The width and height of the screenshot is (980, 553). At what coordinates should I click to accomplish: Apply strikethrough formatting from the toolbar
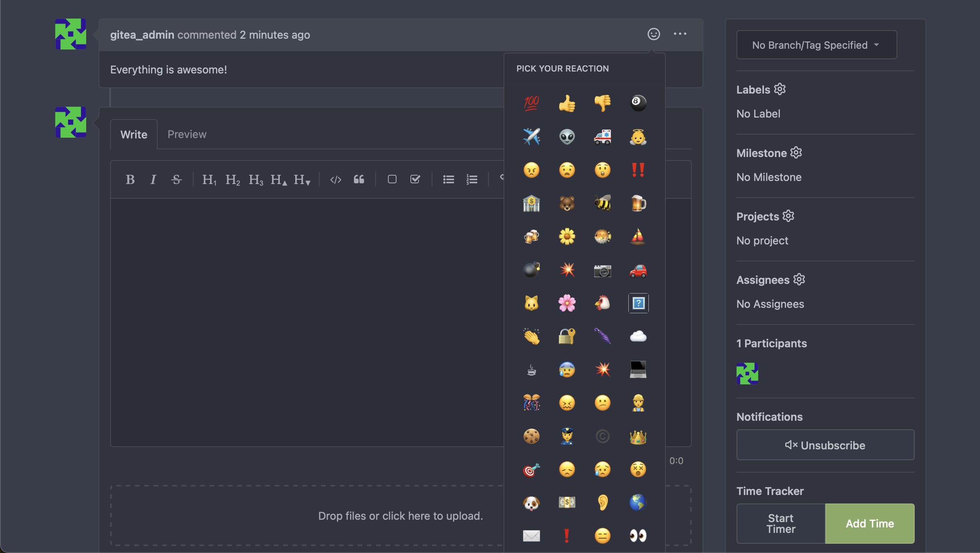177,179
